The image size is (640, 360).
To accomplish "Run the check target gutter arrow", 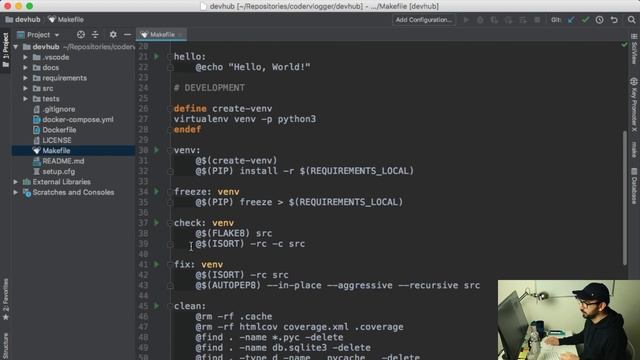I will pyautogui.click(x=156, y=222).
